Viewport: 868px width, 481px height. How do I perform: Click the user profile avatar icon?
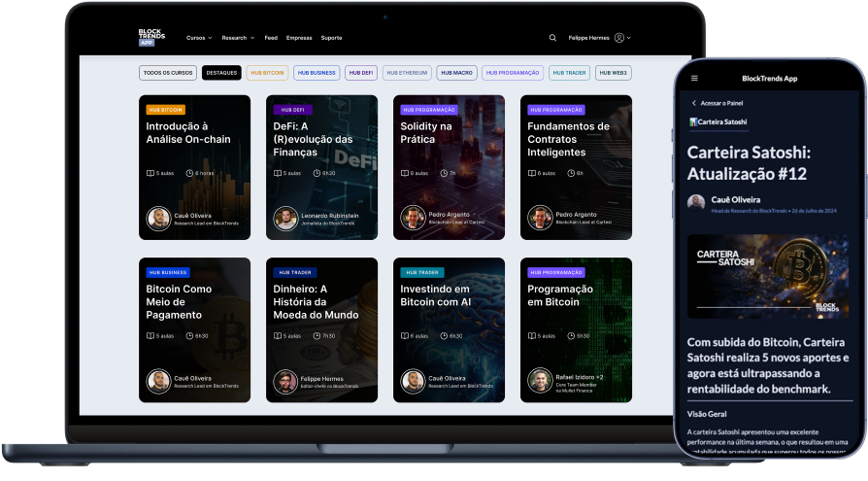click(x=619, y=38)
